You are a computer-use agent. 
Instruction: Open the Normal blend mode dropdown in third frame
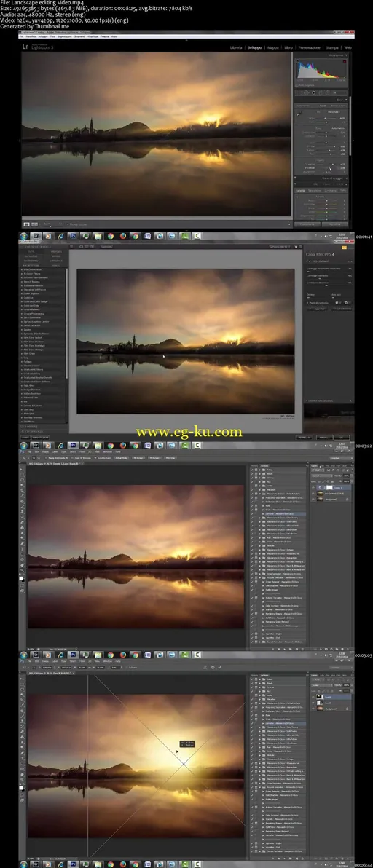pos(322,476)
